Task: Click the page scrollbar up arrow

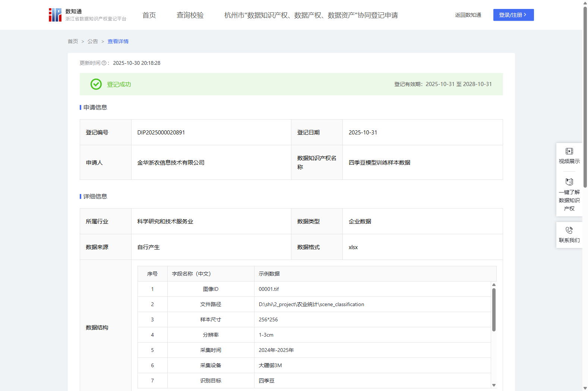Action: (x=585, y=3)
